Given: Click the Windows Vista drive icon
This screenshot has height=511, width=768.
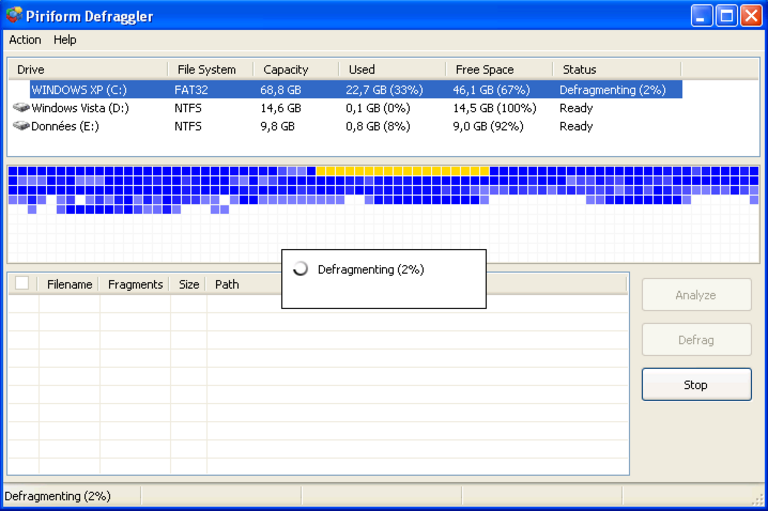Looking at the screenshot, I should point(21,107).
